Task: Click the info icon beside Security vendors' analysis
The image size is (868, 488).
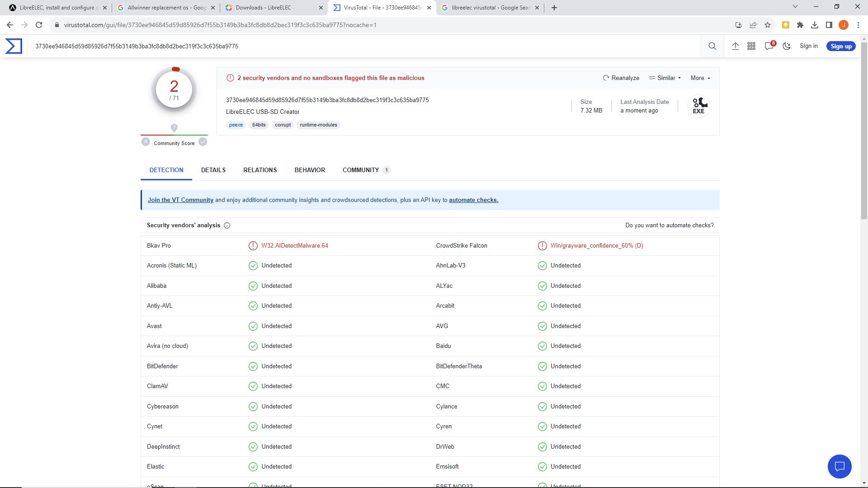Action: click(x=227, y=225)
